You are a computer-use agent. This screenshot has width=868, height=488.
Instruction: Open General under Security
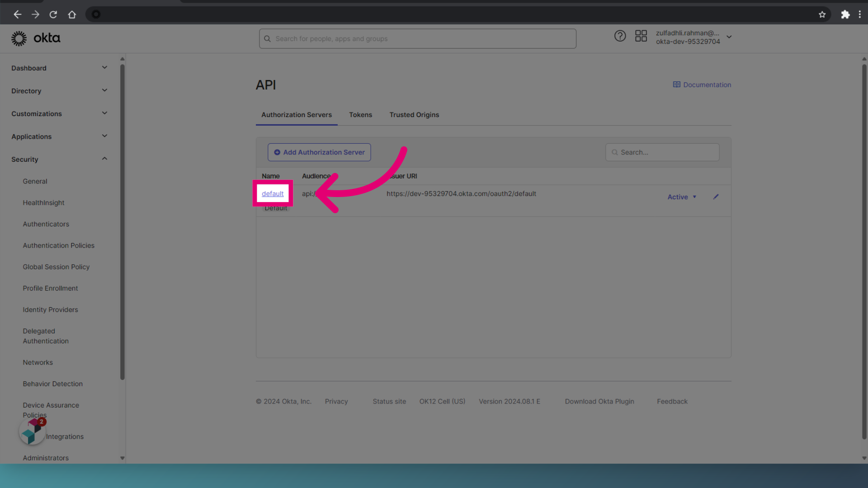point(35,181)
